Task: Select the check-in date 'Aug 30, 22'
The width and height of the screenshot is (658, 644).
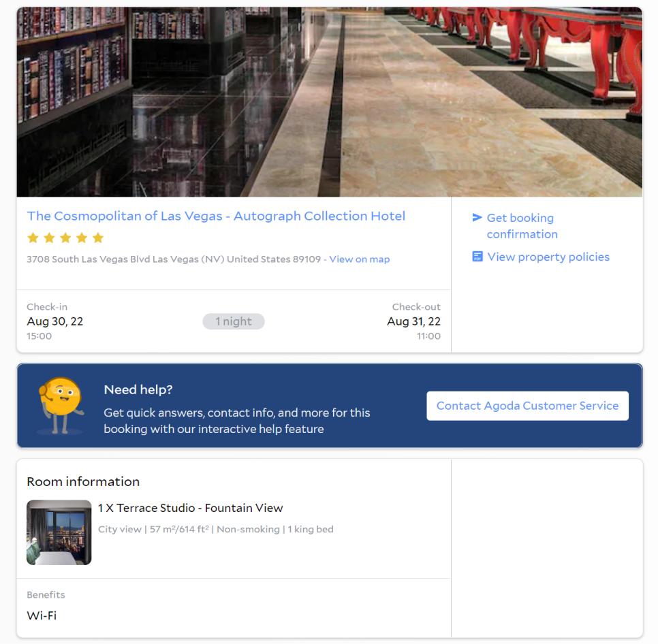Action: 55,321
